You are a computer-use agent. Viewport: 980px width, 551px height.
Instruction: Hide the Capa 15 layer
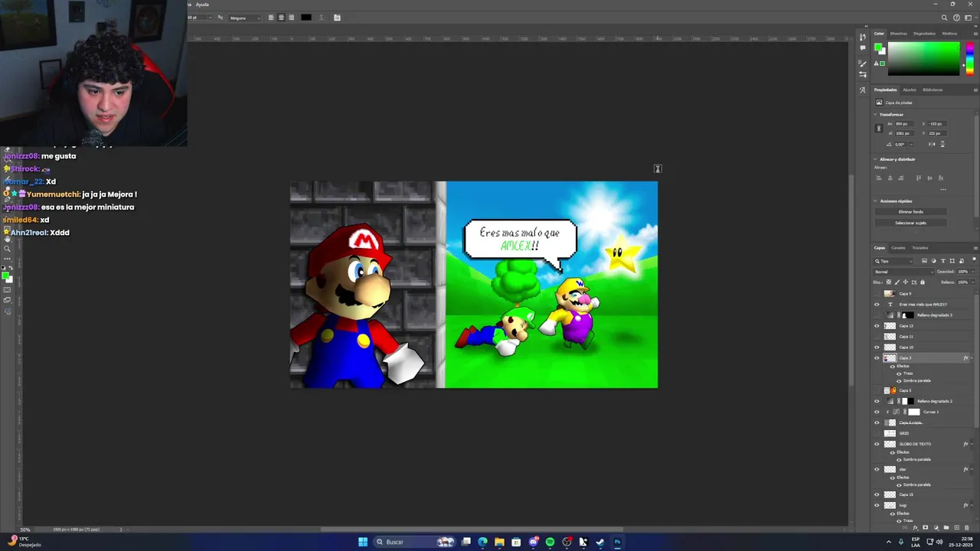tap(877, 494)
